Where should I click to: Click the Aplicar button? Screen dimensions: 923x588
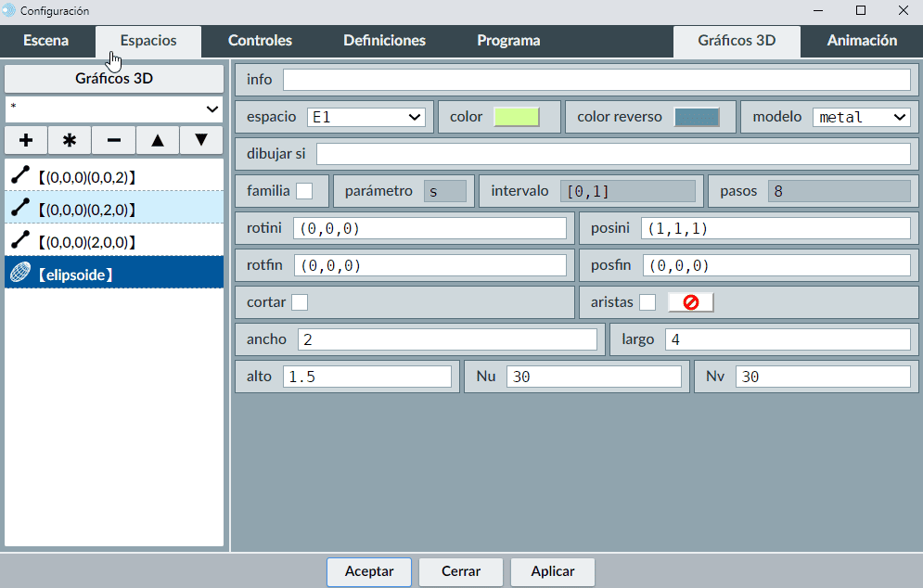click(552, 571)
